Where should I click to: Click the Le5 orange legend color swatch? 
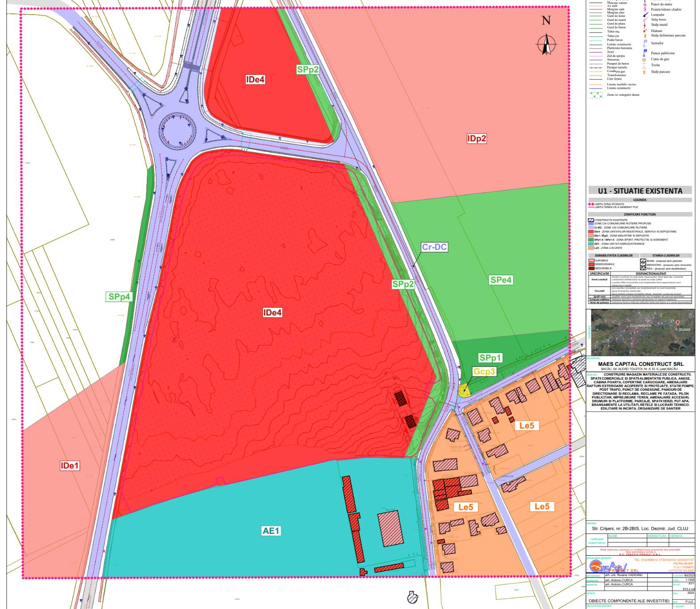[591, 248]
